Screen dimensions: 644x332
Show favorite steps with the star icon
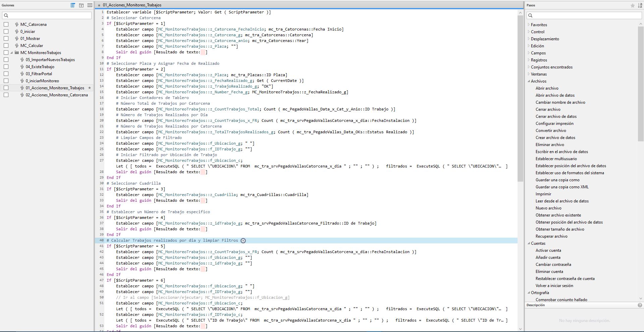[632, 5]
